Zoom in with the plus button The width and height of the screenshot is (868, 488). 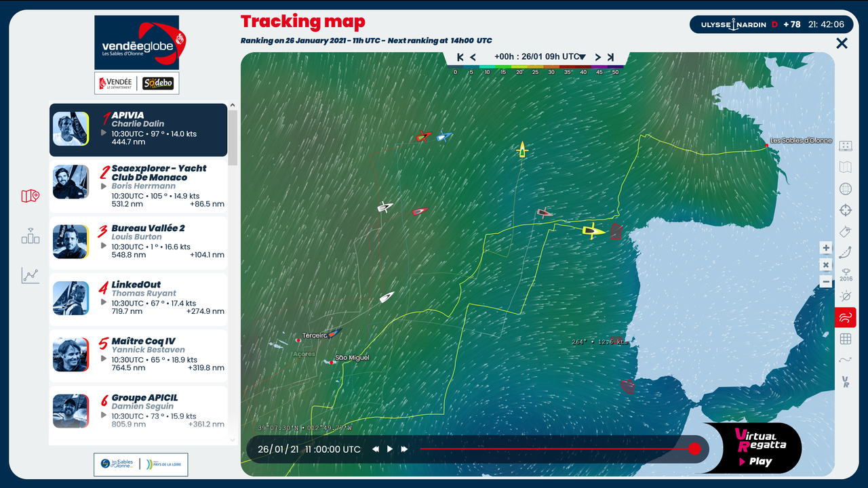point(826,248)
